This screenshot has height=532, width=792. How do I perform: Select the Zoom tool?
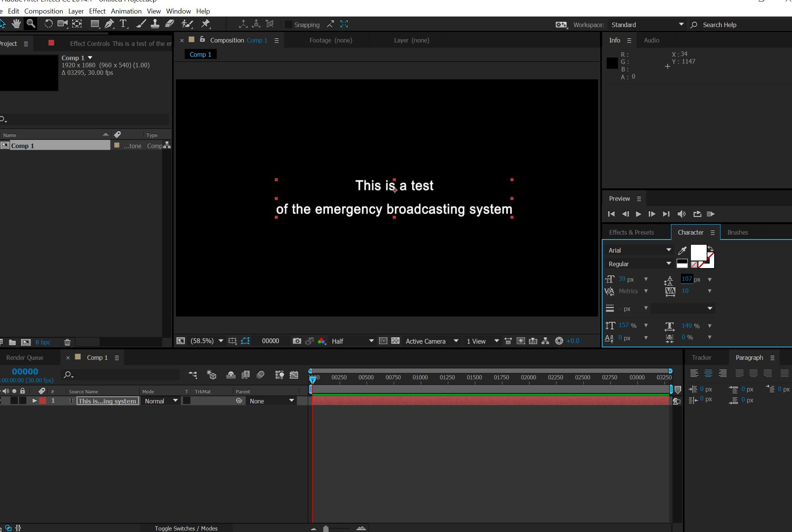click(31, 24)
